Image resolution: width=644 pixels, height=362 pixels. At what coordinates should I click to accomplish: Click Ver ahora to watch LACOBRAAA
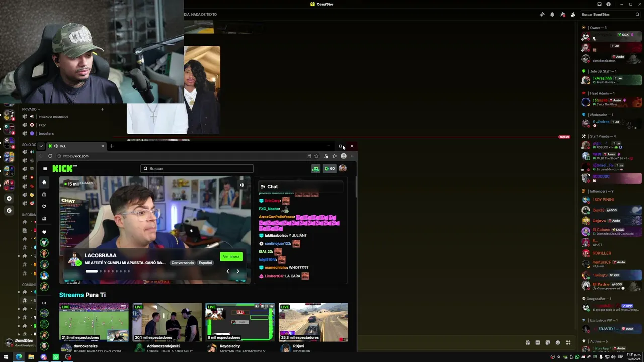(231, 257)
